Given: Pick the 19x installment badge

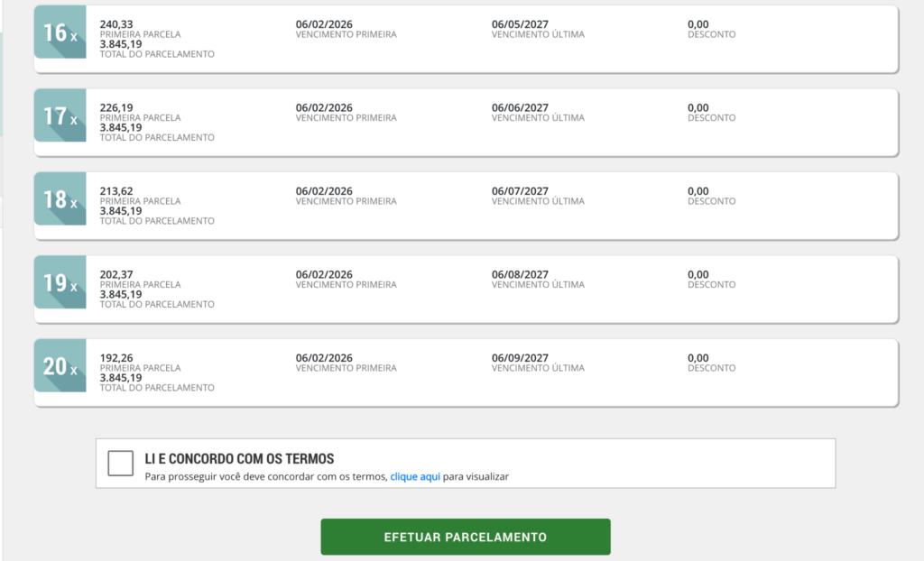Looking at the screenshot, I should [x=60, y=282].
